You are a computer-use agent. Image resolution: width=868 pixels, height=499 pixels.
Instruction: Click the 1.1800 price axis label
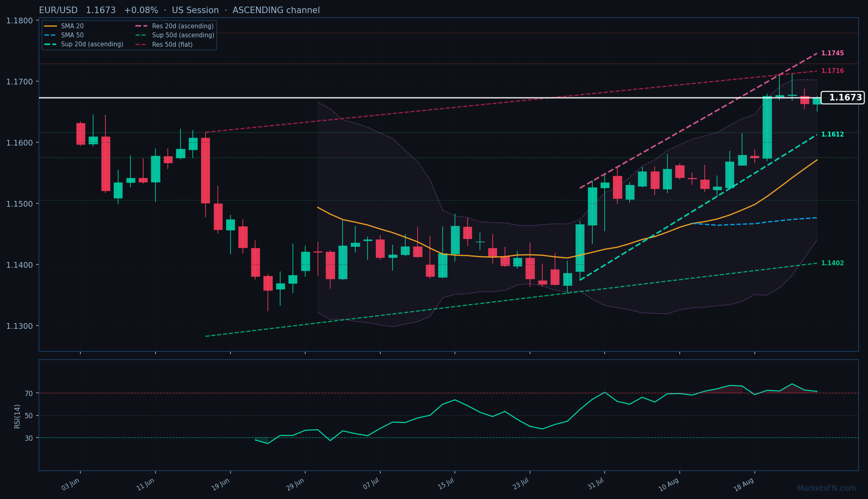(x=20, y=21)
